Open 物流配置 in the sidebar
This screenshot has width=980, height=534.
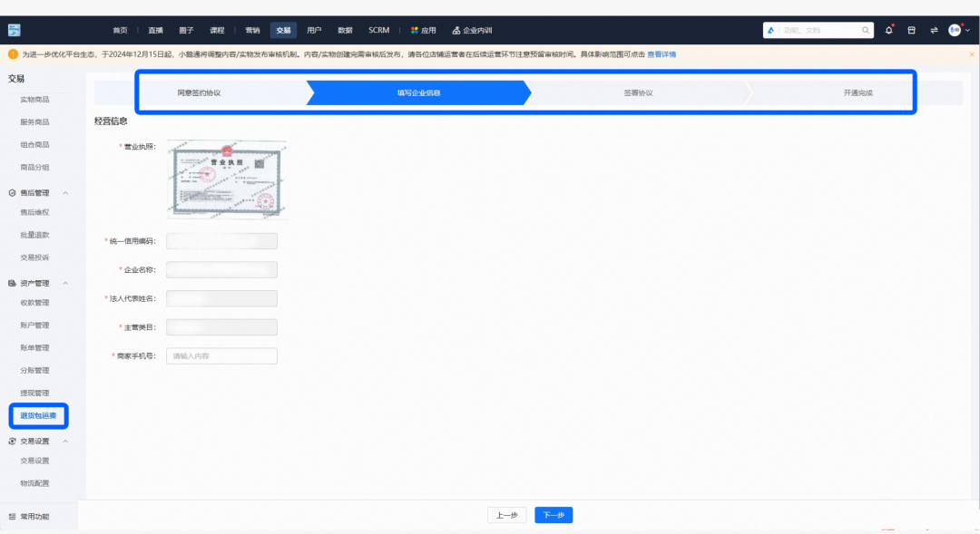point(34,483)
